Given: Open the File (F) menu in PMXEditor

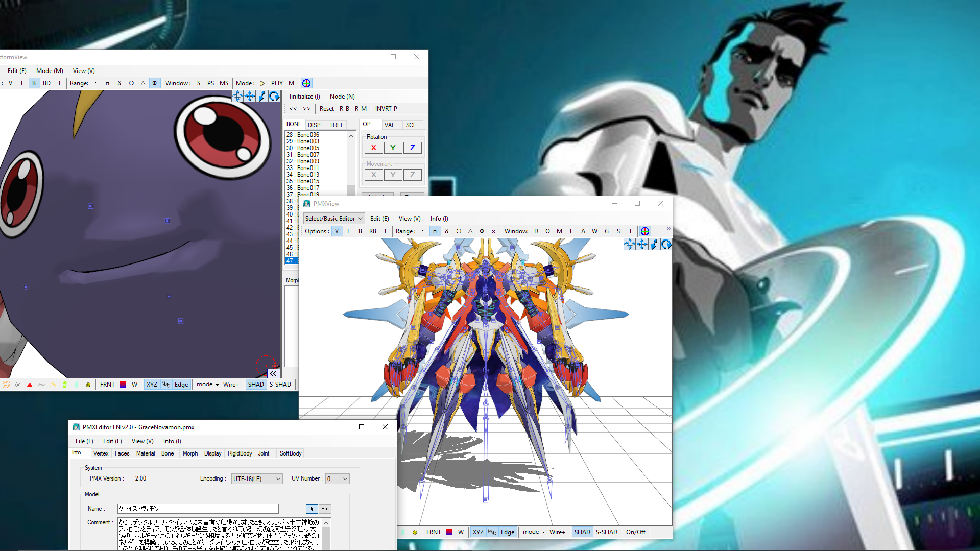Looking at the screenshot, I should pos(84,441).
